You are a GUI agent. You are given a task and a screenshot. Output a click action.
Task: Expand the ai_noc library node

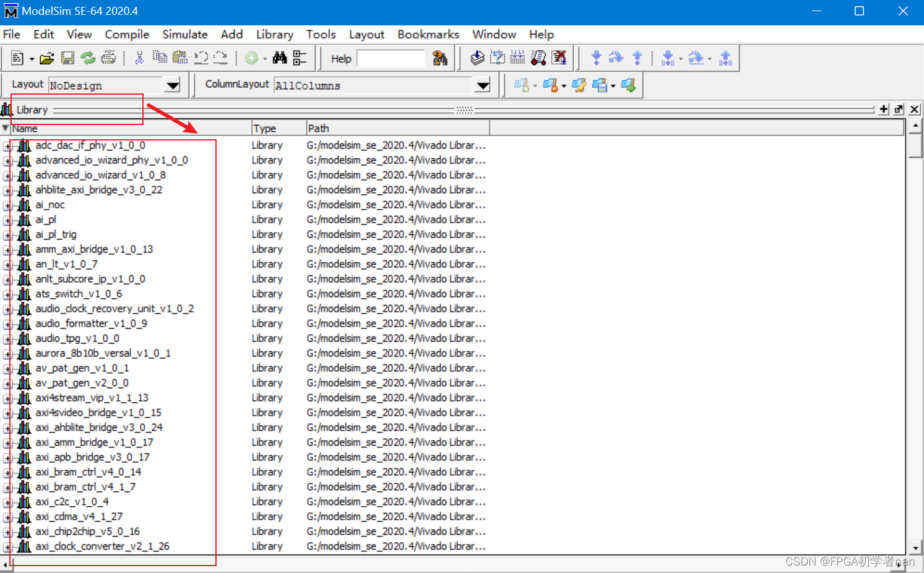pos(7,206)
